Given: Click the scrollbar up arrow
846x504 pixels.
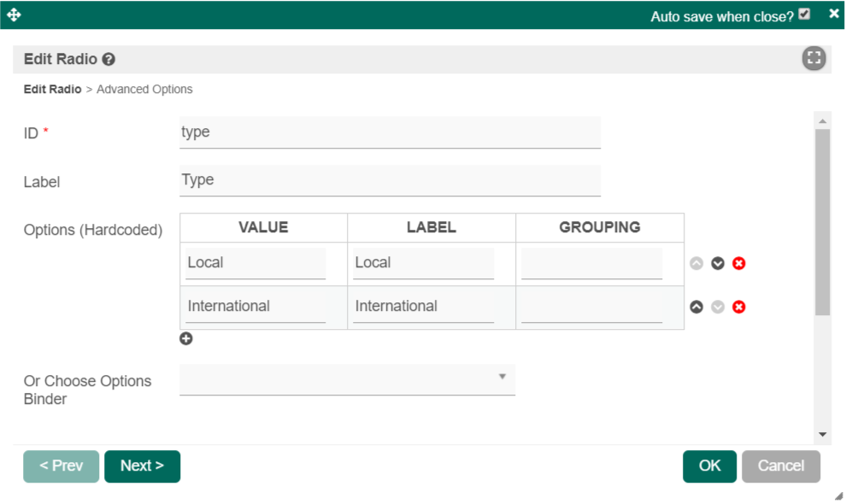Looking at the screenshot, I should (822, 121).
